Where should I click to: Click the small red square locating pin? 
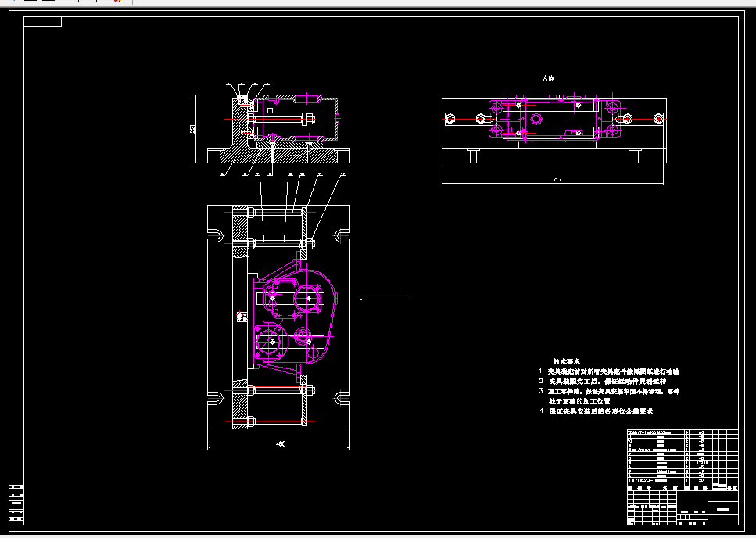pyautogui.click(x=242, y=316)
